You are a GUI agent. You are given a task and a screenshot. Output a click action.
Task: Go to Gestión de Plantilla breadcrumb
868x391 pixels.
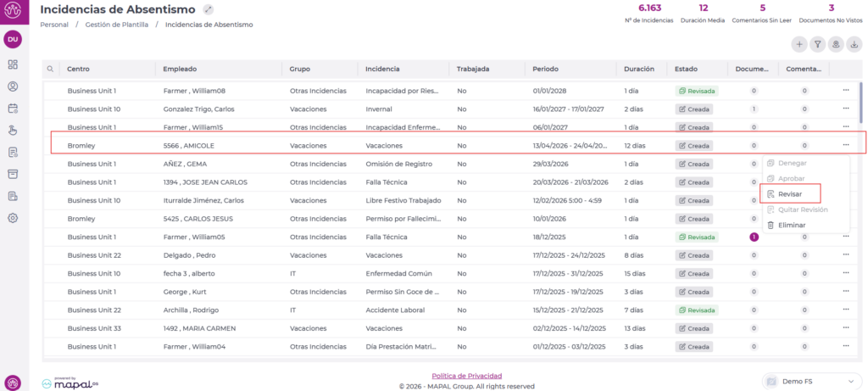click(116, 25)
